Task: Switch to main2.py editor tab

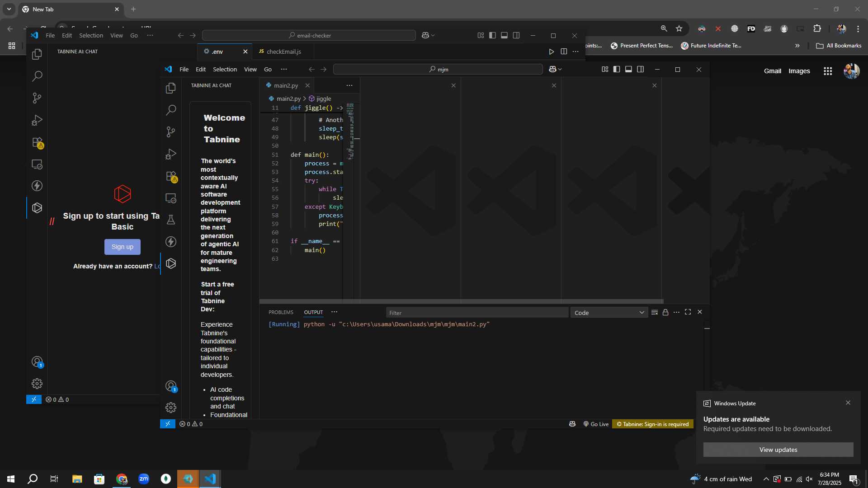Action: point(286,85)
